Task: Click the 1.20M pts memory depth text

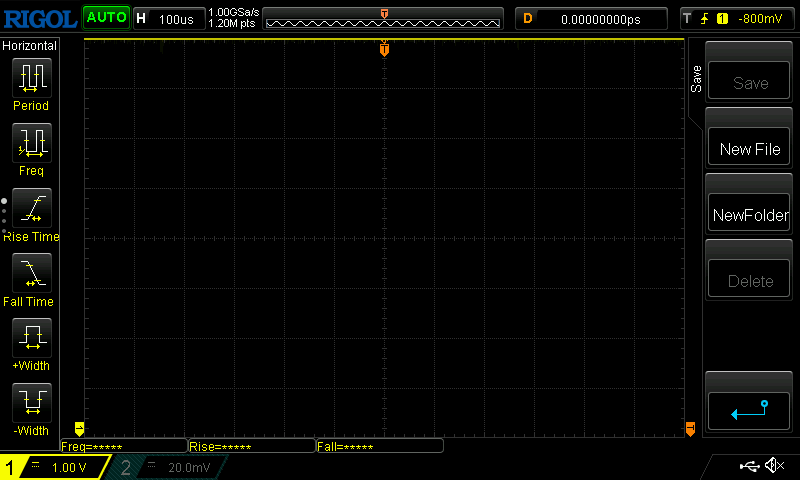Action: [x=232, y=23]
